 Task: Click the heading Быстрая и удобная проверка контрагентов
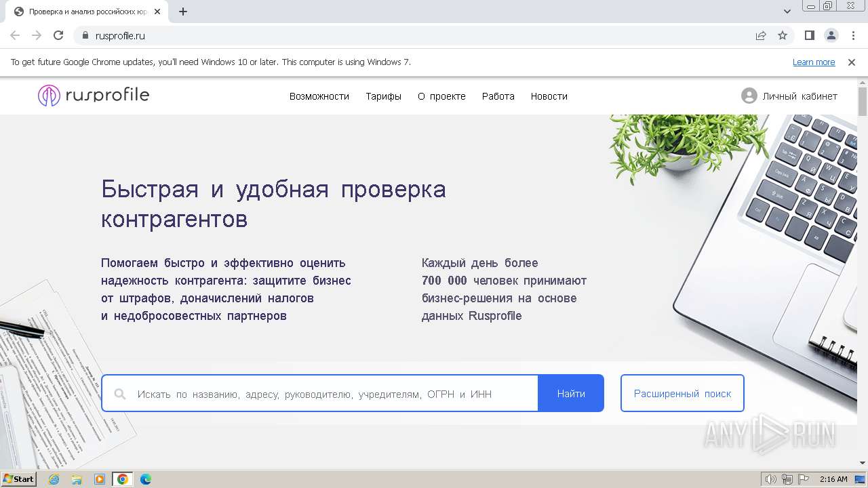[273, 203]
